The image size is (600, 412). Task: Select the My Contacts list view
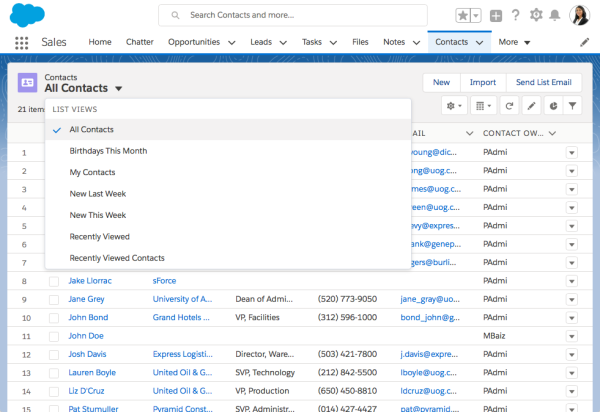tap(228, 173)
